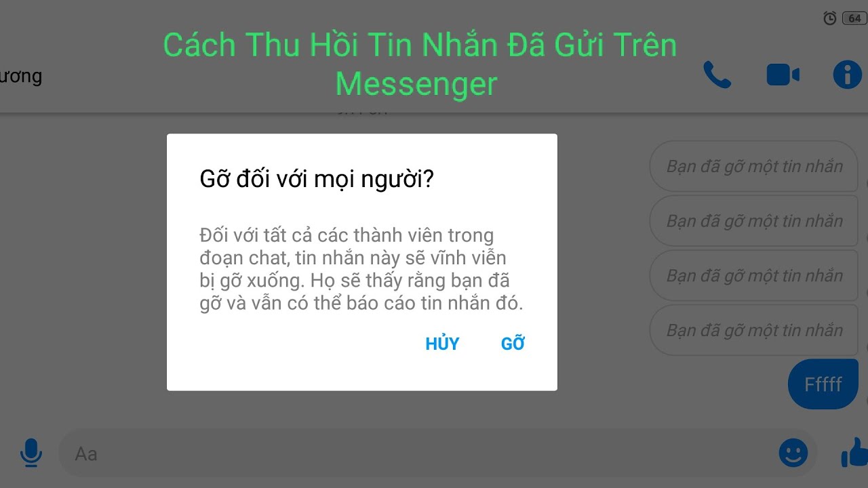Tap the alarm clock status icon
This screenshot has width=868, height=488.
pos(829,18)
